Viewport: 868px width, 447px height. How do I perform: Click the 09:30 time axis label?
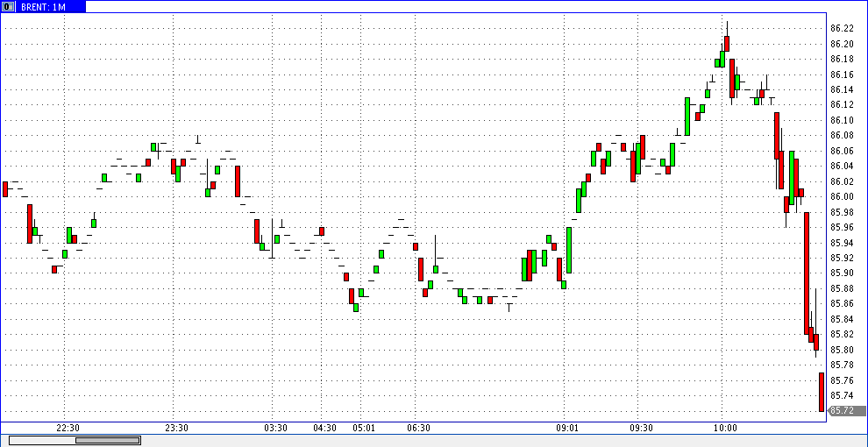point(641,429)
